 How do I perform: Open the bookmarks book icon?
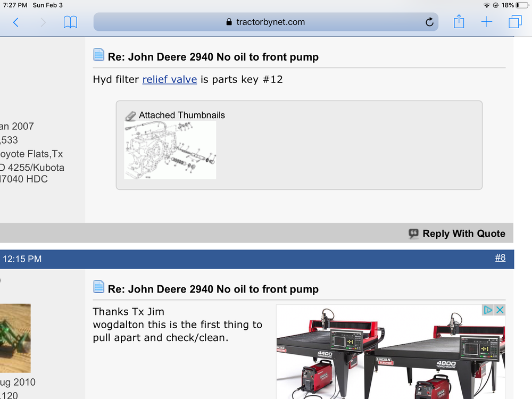coord(70,22)
